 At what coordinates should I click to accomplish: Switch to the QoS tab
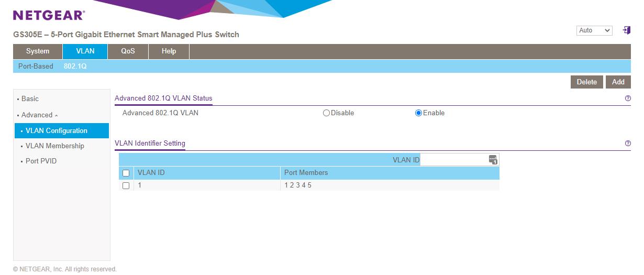pyautogui.click(x=128, y=51)
